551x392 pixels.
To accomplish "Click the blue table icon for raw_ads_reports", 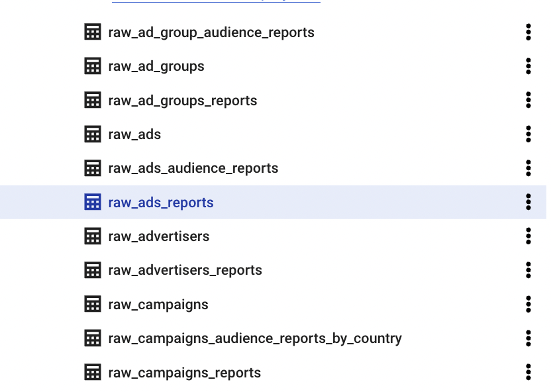I will tap(93, 203).
